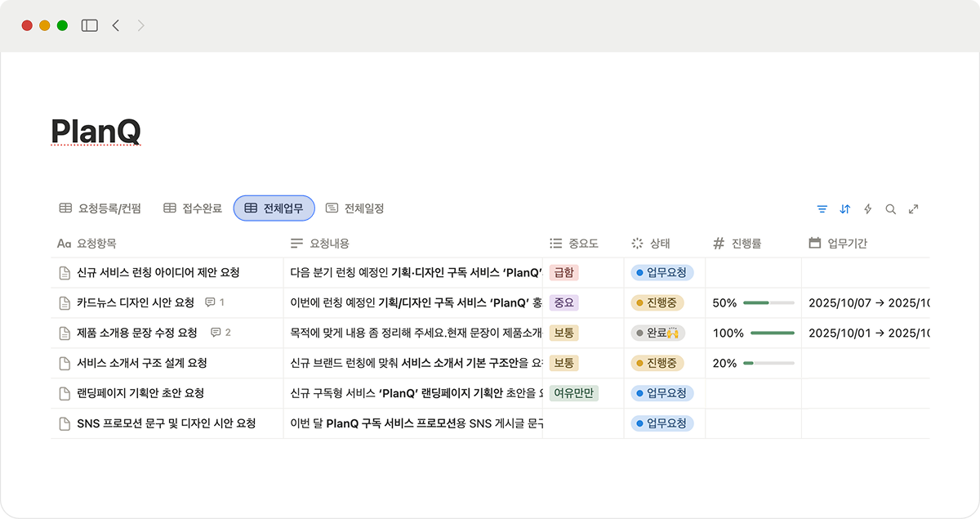Click the sort arrows icon in the toolbar
Viewport: 980px width, 519px height.
844,209
